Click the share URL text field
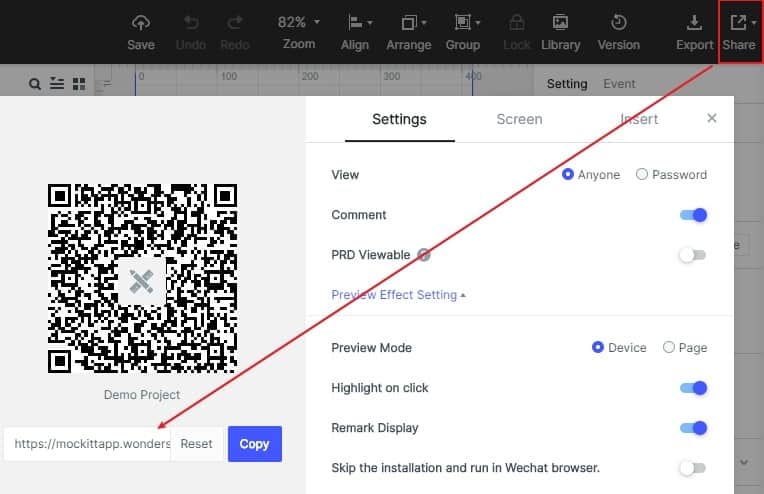The height and width of the screenshot is (494, 764). point(88,444)
